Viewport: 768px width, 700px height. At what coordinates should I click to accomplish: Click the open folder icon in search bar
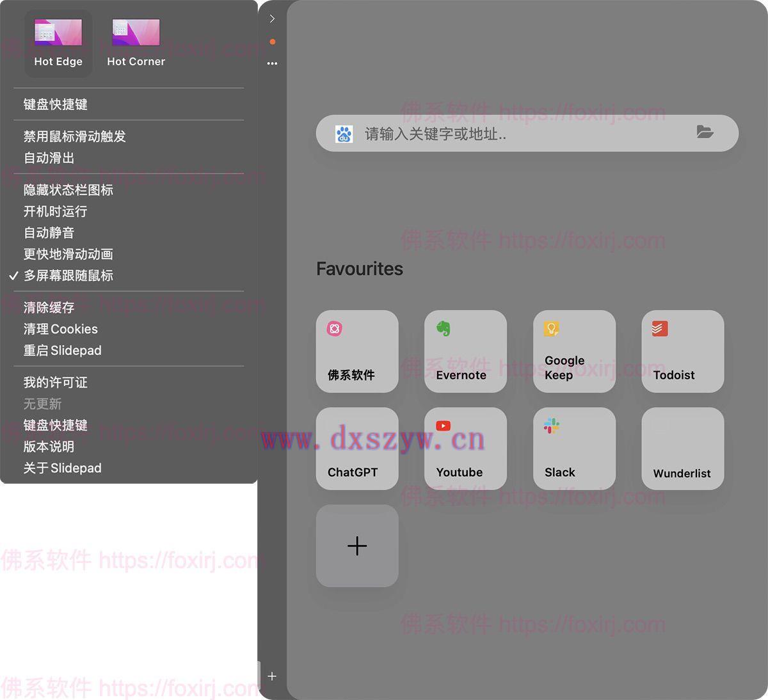click(705, 132)
